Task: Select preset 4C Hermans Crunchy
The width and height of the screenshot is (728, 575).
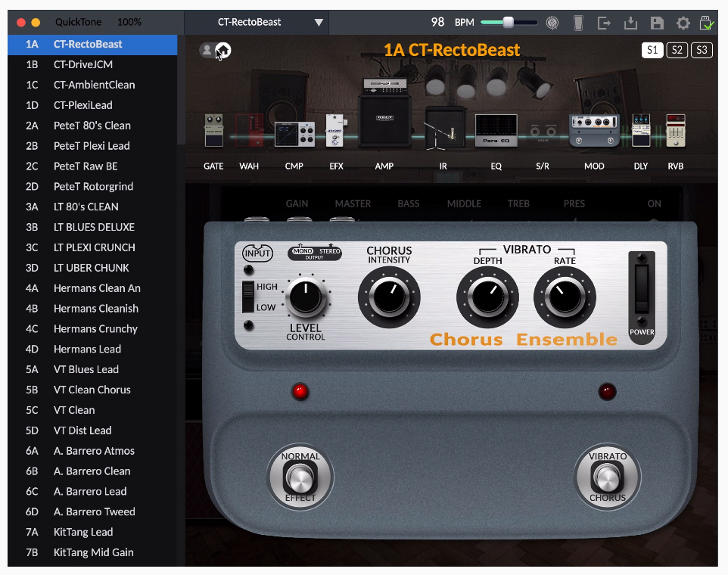Action: (92, 329)
